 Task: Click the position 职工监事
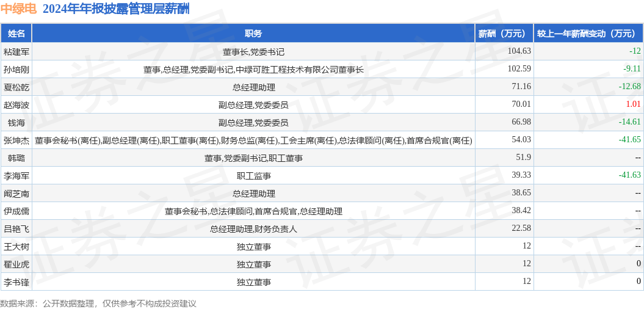(253, 175)
